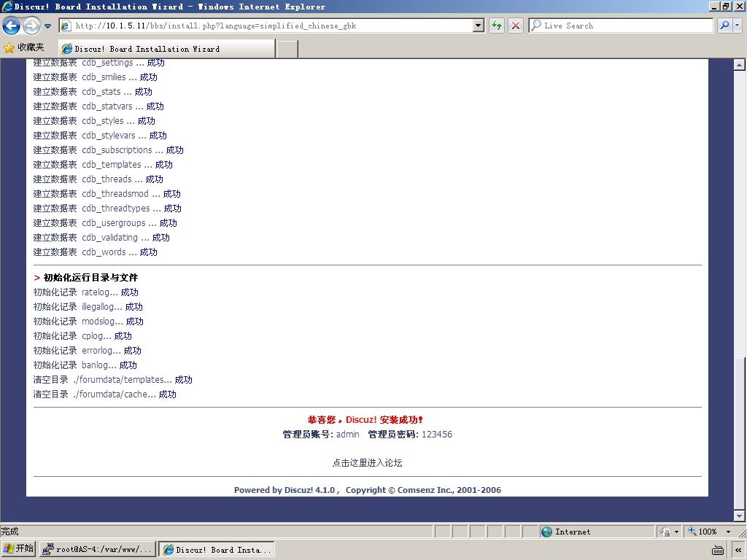Click 'banlog' initialization record line

[x=85, y=365]
